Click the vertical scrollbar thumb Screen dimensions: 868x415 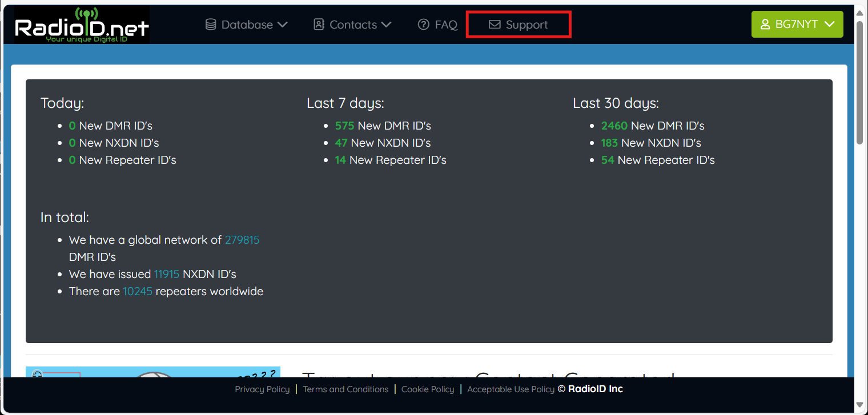click(x=860, y=83)
